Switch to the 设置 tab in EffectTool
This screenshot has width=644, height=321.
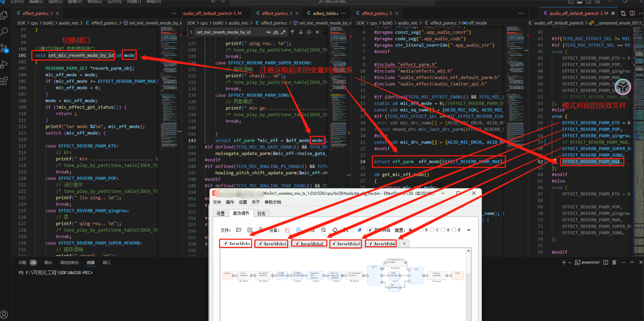point(221,213)
